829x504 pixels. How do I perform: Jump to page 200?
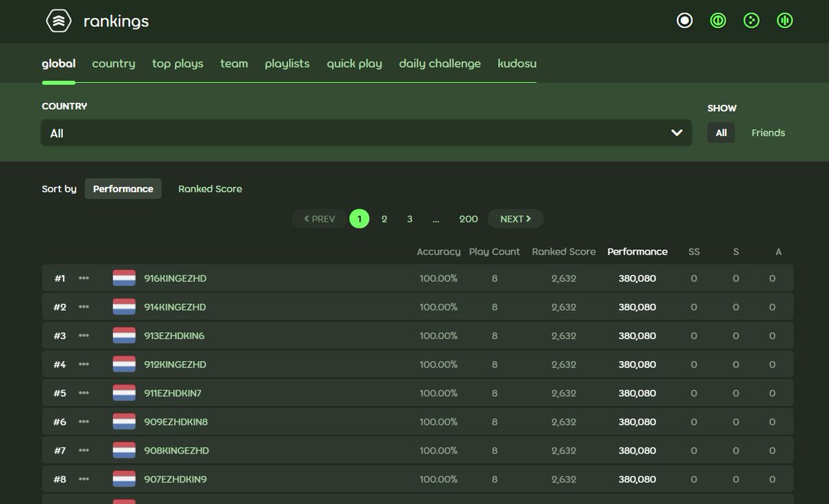coord(468,219)
